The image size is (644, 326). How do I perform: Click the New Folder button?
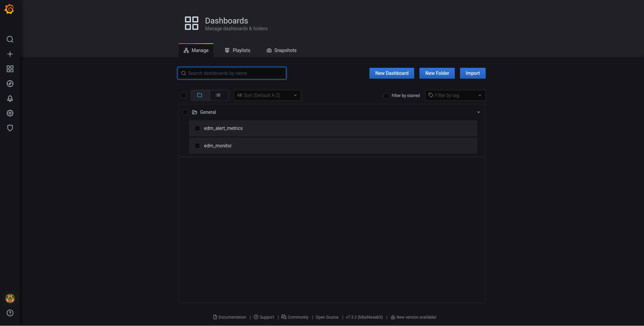[437, 73]
